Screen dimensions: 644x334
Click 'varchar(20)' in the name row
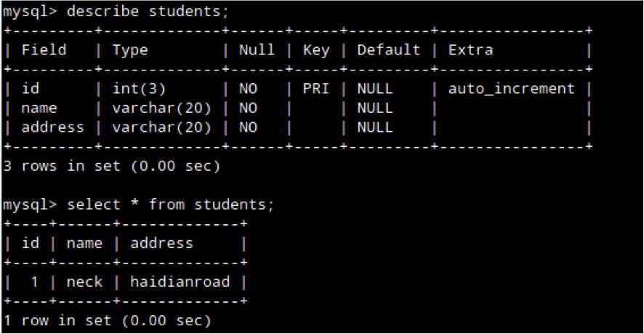click(x=161, y=108)
